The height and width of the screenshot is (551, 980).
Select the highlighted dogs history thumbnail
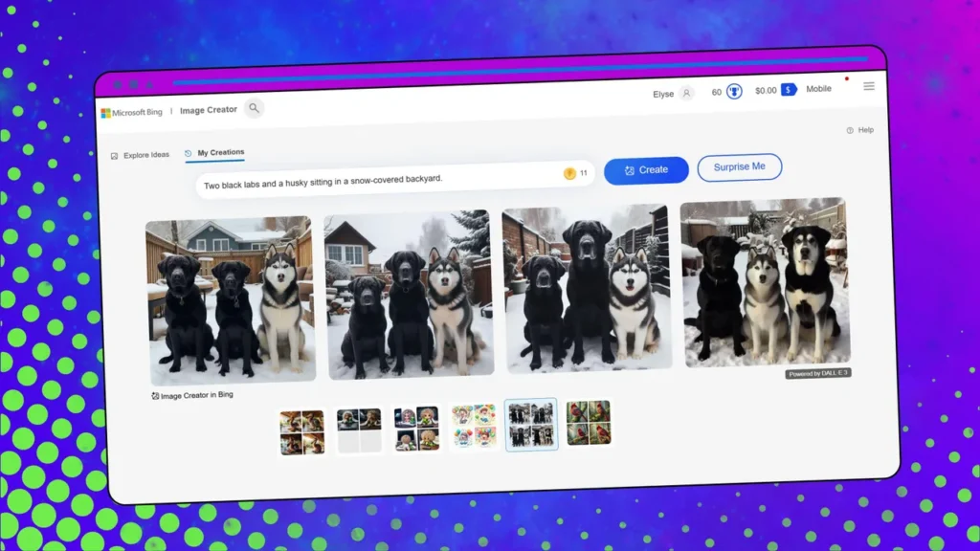530,424
